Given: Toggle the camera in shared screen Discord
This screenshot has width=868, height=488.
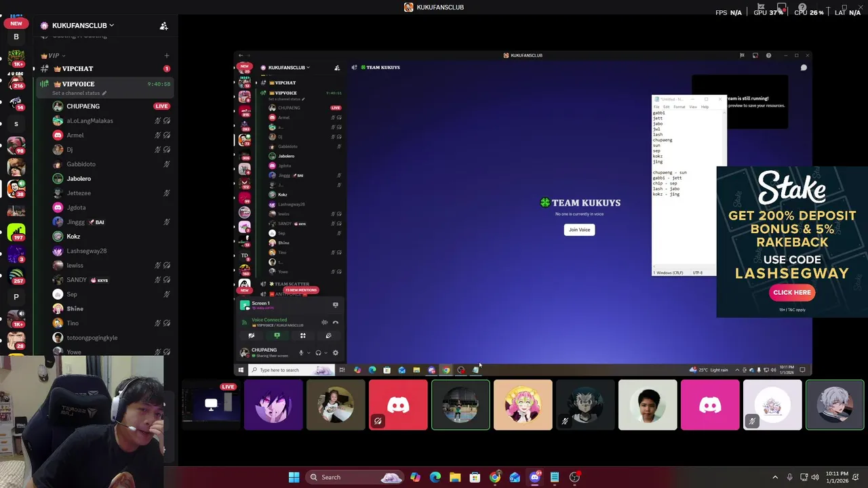Looking at the screenshot, I should pyautogui.click(x=251, y=335).
